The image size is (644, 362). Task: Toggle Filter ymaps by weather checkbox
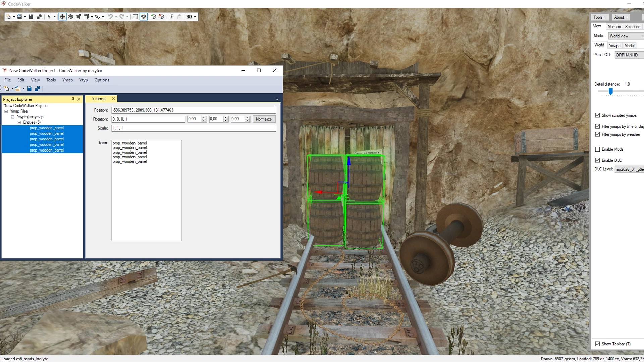[597, 134]
